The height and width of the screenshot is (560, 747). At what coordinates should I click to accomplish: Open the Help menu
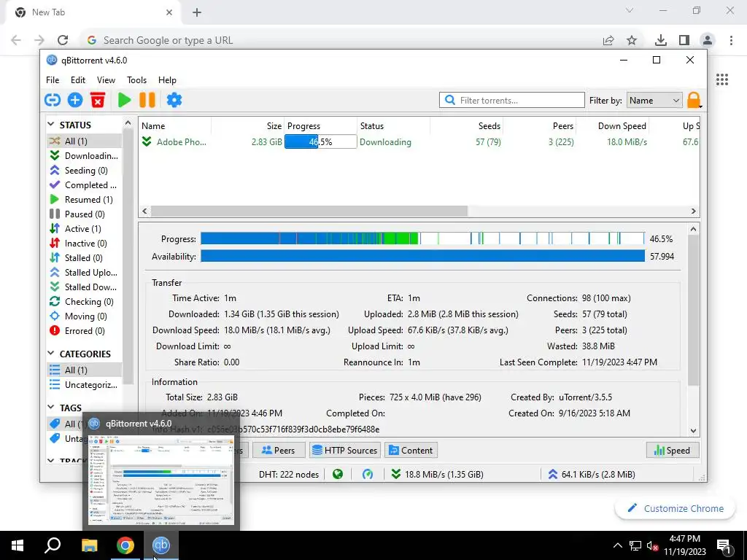[x=167, y=80]
